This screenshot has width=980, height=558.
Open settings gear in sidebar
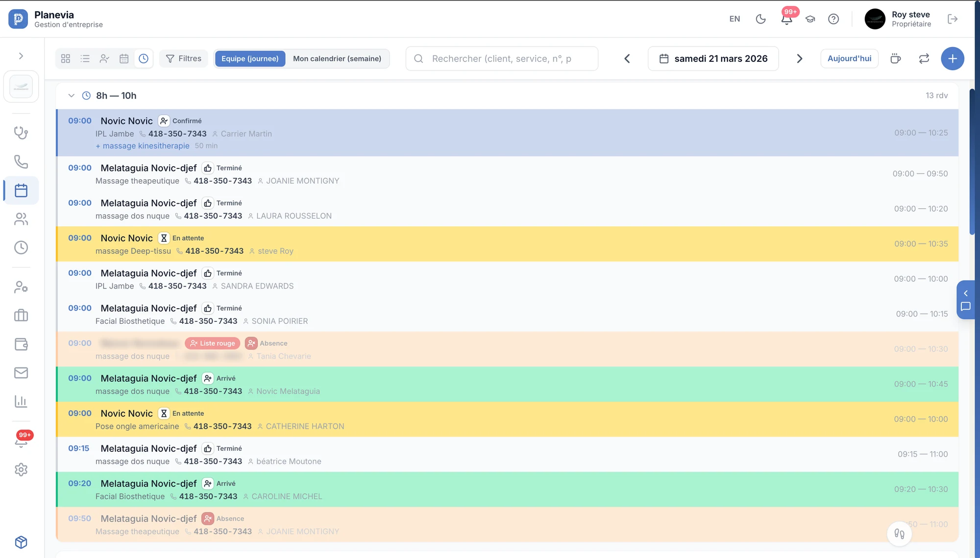[21, 470]
